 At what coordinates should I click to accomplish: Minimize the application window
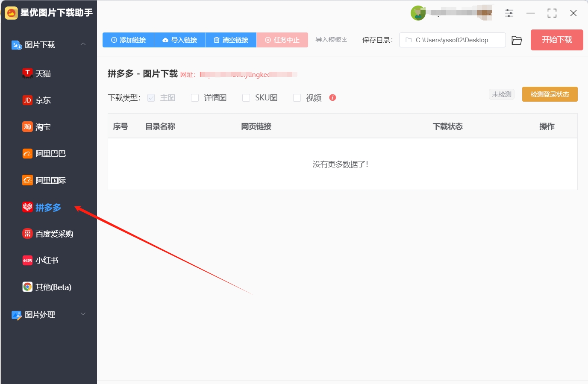[531, 13]
